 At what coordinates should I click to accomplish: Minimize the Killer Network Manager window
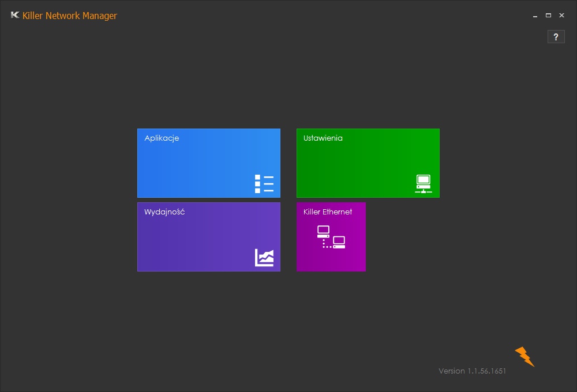click(535, 16)
